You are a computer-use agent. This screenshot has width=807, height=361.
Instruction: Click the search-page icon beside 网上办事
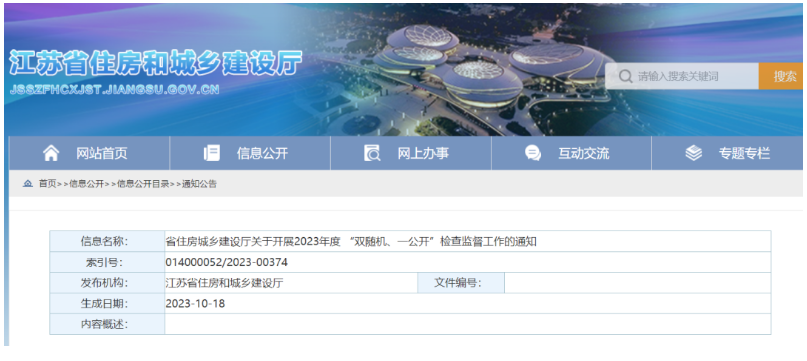[x=372, y=153]
